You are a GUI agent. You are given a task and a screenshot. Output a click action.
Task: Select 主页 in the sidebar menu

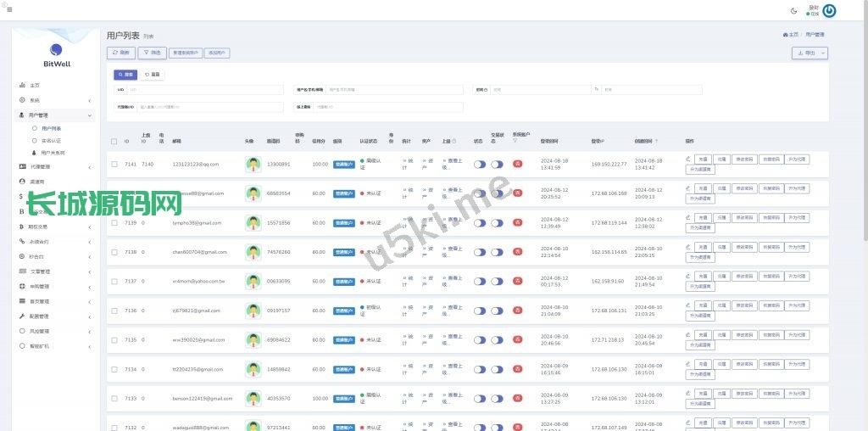34,86
